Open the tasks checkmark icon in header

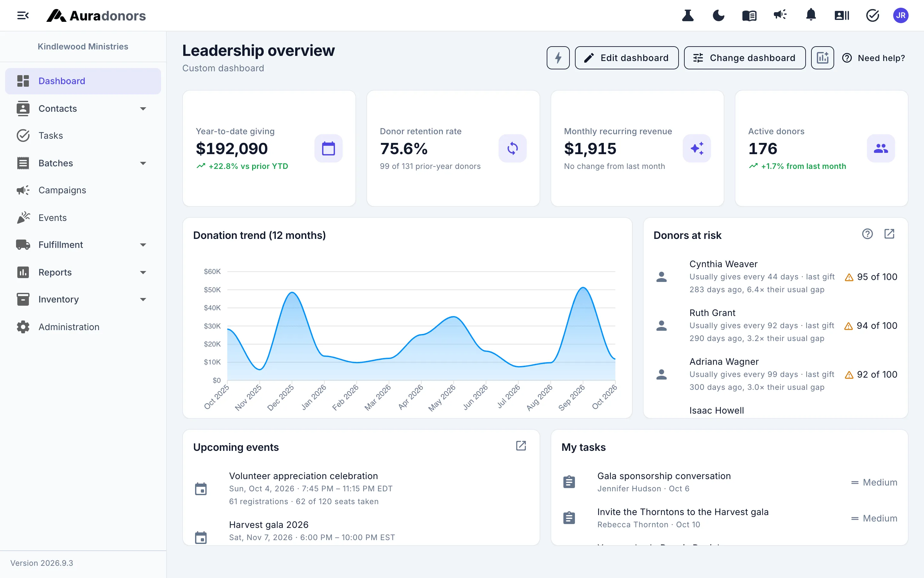[872, 16]
